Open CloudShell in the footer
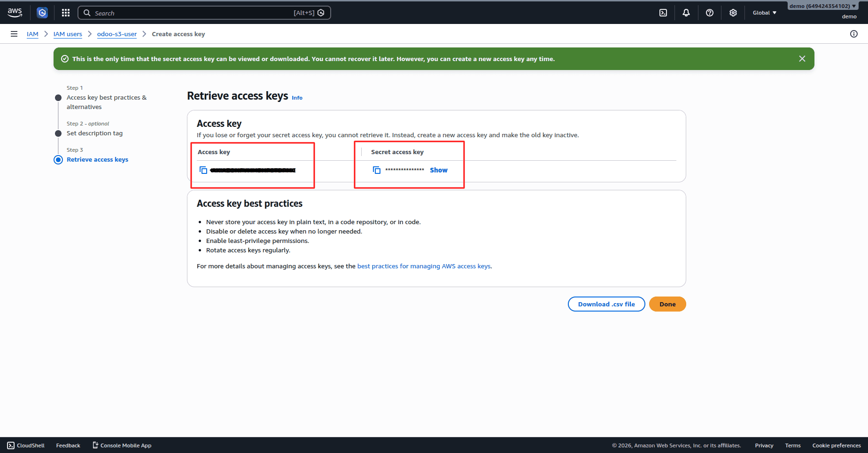The height and width of the screenshot is (453, 868). click(26, 445)
